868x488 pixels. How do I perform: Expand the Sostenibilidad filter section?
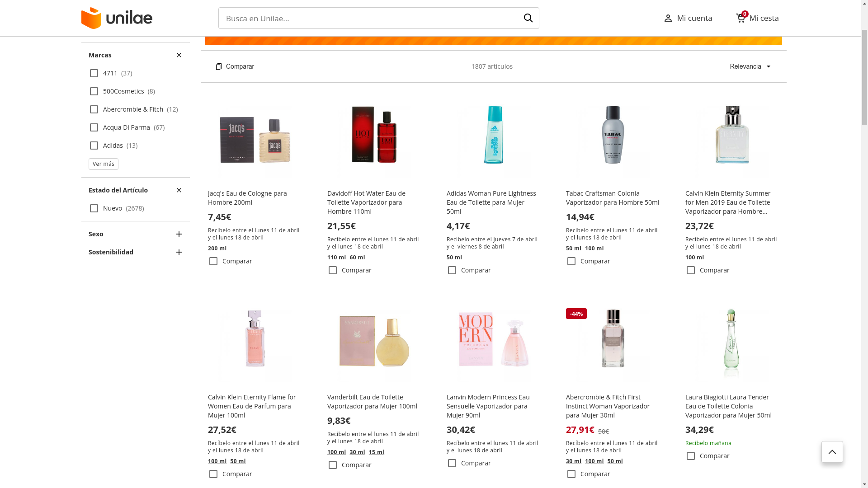(x=179, y=252)
